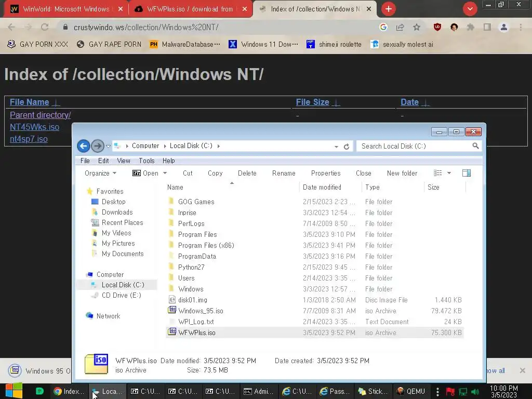Open the new tab plus button
Viewport: 532px width, 399px height.
tap(389, 9)
